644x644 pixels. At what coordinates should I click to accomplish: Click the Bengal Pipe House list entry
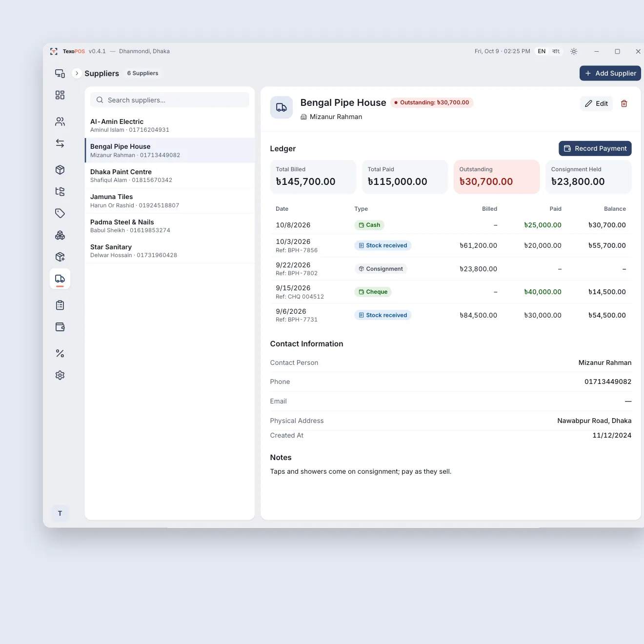(170, 150)
